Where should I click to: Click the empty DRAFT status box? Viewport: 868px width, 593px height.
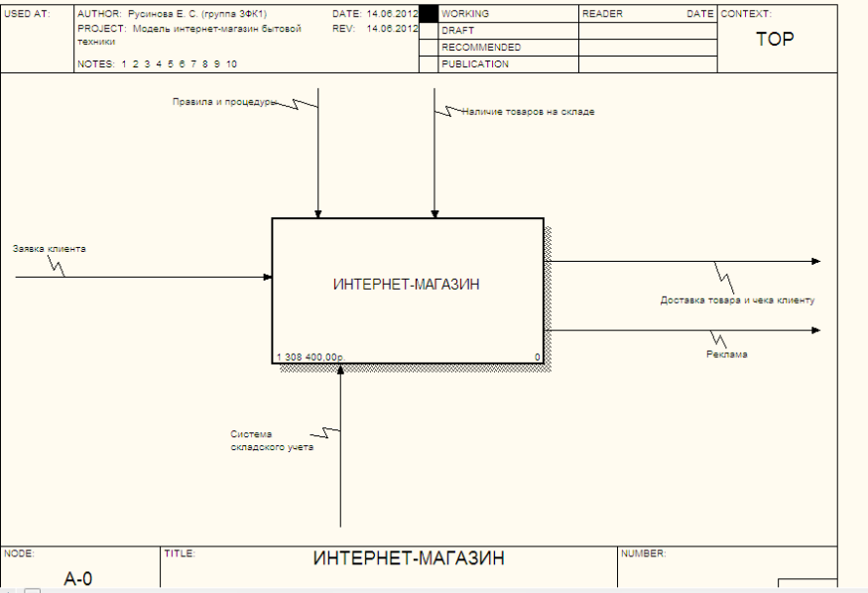point(429,31)
